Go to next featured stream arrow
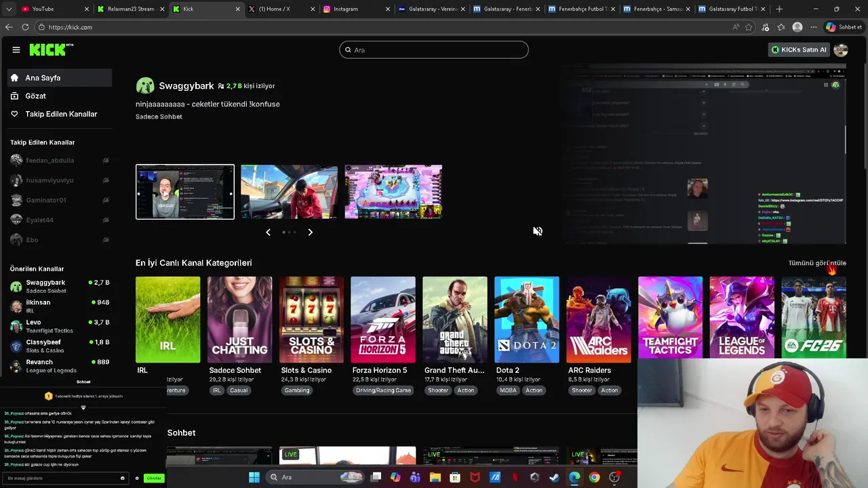 pos(310,232)
